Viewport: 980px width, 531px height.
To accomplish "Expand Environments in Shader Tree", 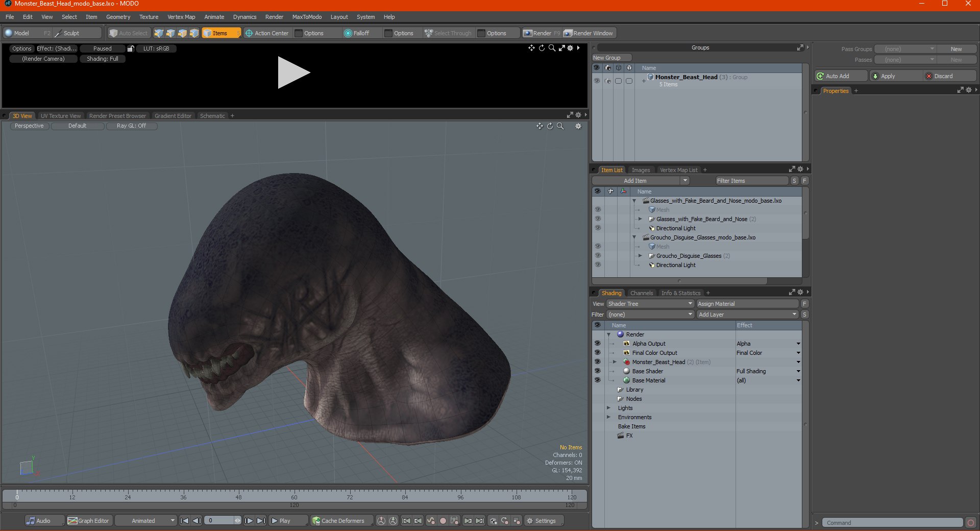I will [608, 417].
